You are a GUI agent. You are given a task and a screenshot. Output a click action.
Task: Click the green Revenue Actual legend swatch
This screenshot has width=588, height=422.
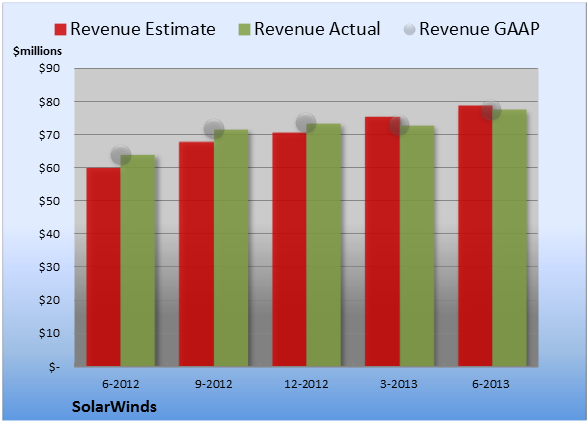point(244,29)
